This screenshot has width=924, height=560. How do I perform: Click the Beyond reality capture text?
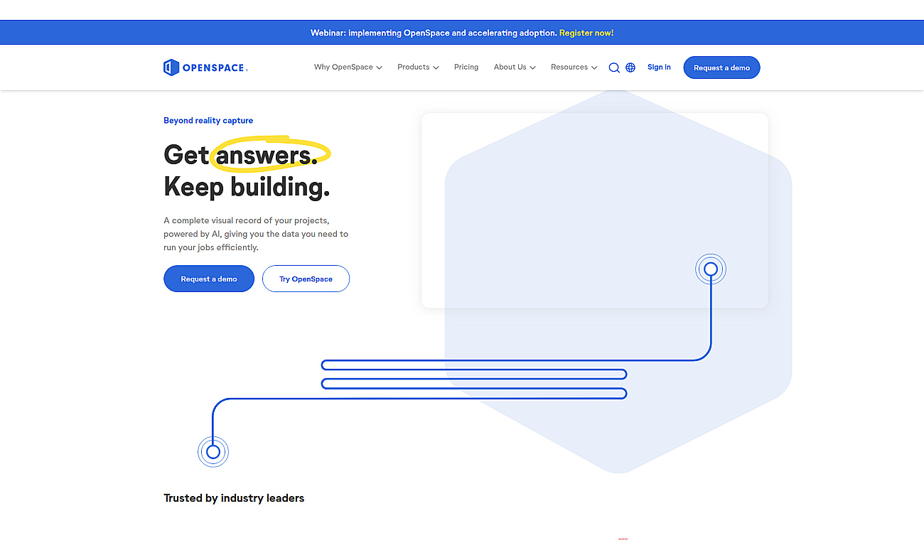pyautogui.click(x=208, y=121)
